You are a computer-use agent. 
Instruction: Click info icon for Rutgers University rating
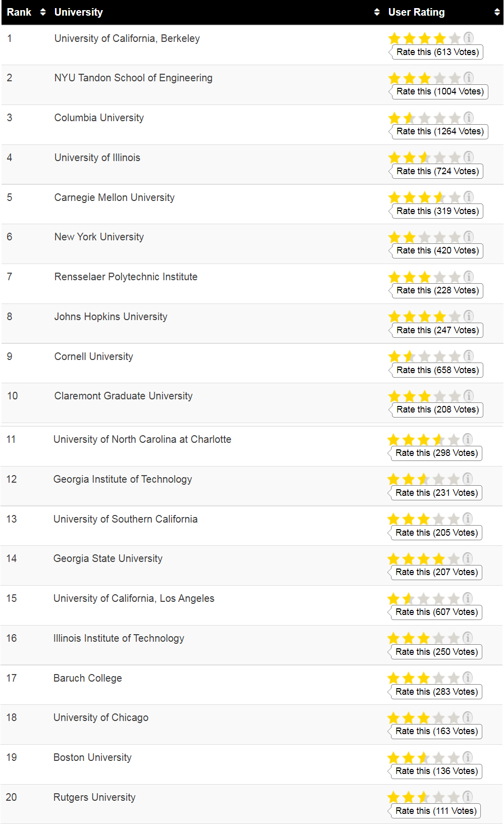(468, 797)
